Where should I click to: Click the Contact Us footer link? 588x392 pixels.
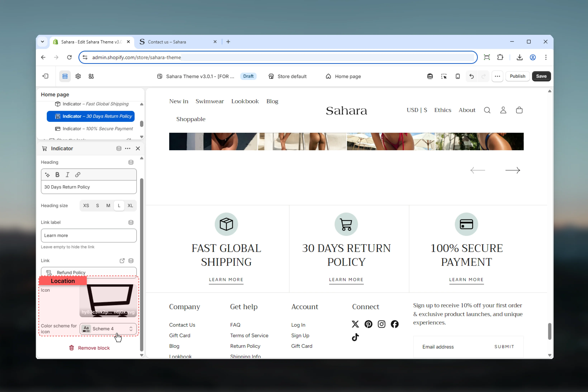[x=182, y=325]
